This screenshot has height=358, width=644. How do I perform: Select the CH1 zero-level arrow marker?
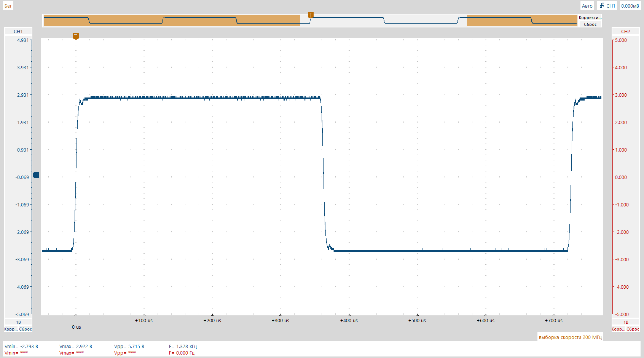pyautogui.click(x=36, y=175)
